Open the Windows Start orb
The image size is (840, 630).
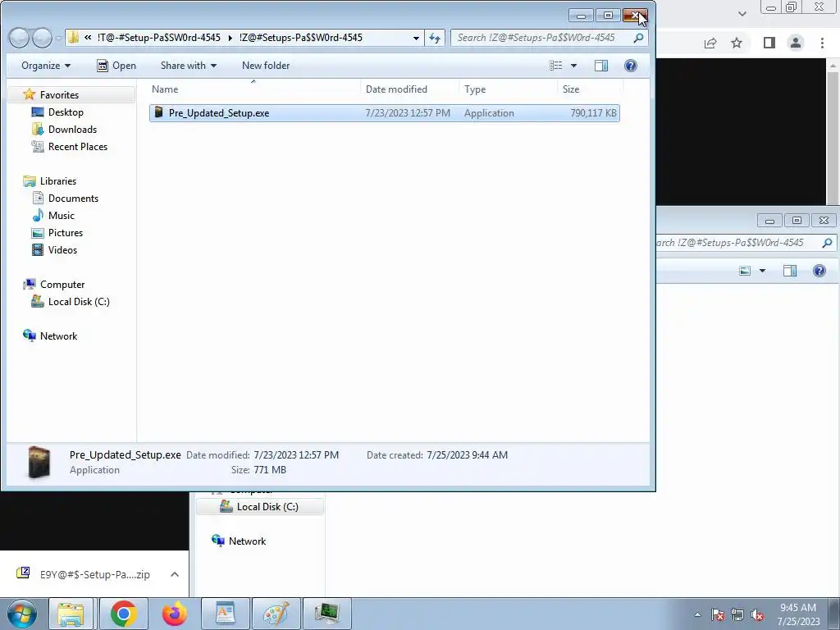(21, 614)
